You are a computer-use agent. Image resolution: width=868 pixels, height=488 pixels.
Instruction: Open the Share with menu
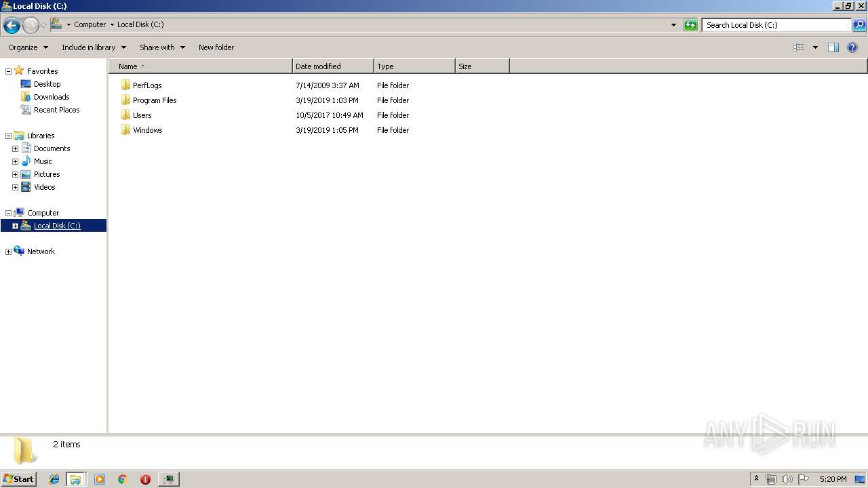[162, 47]
